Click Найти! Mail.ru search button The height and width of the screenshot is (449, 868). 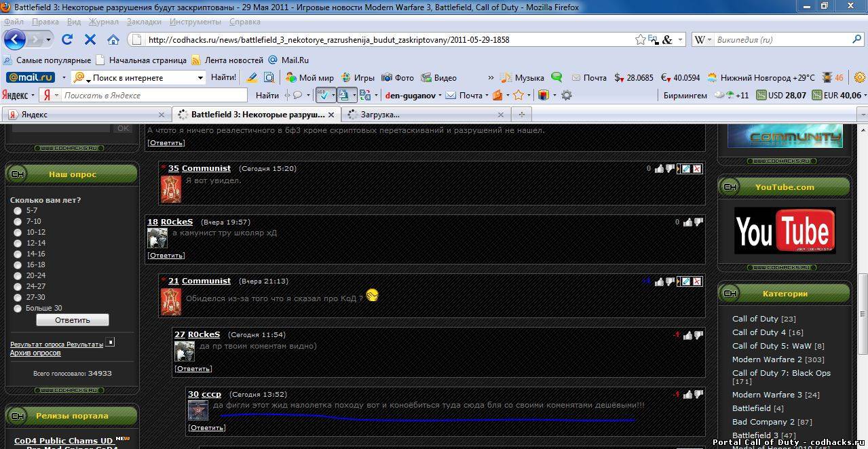click(x=223, y=77)
